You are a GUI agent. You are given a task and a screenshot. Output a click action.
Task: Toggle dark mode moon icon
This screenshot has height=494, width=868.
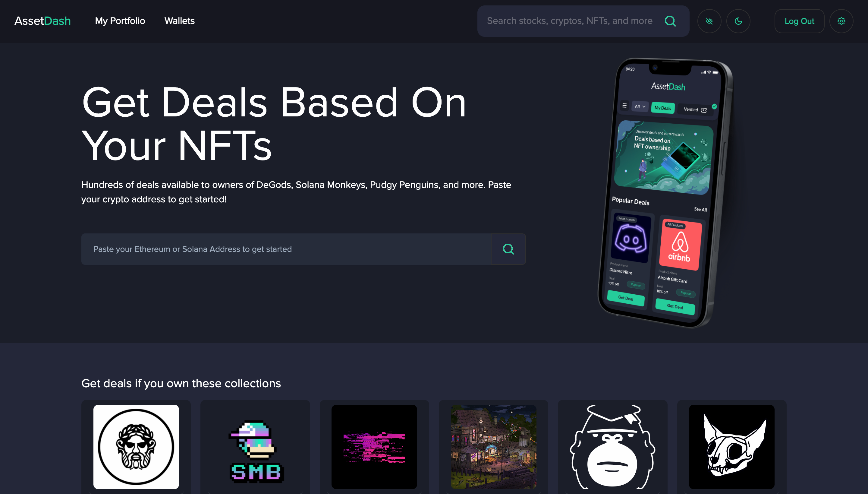point(738,21)
